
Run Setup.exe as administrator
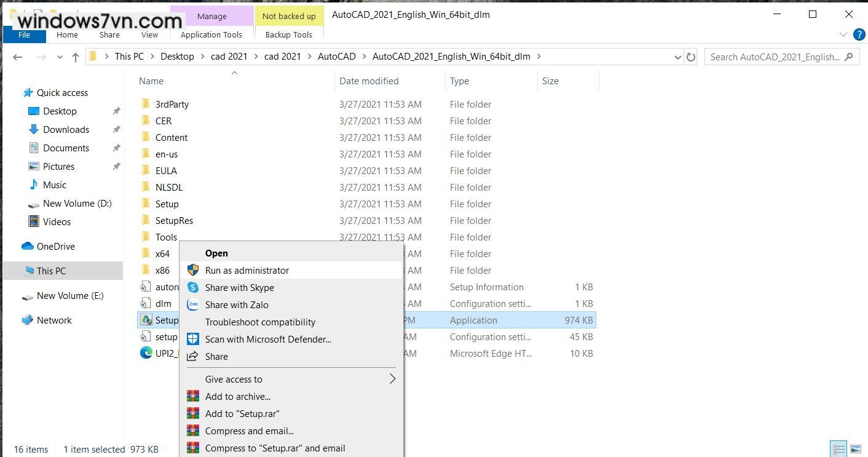248,270
